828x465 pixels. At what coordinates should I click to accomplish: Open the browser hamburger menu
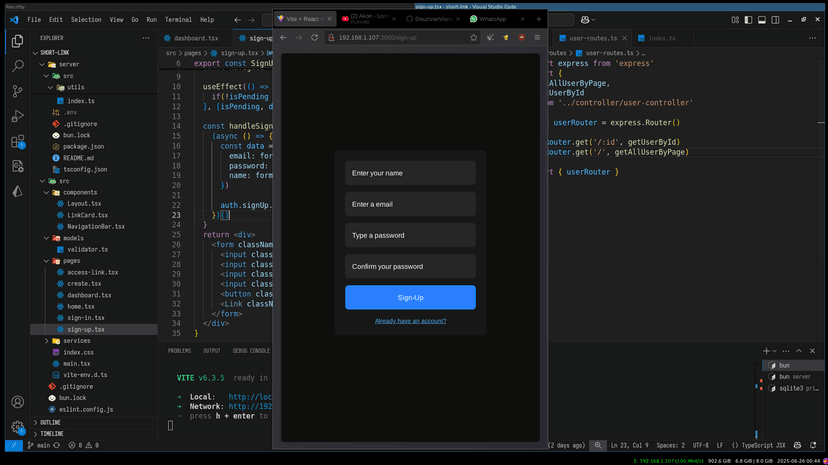point(537,37)
